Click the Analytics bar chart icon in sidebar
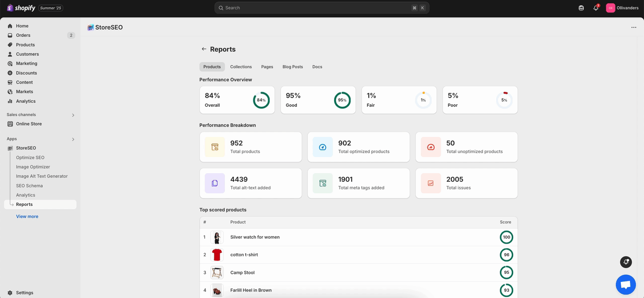Screen dimensions: 644x298 point(10,101)
